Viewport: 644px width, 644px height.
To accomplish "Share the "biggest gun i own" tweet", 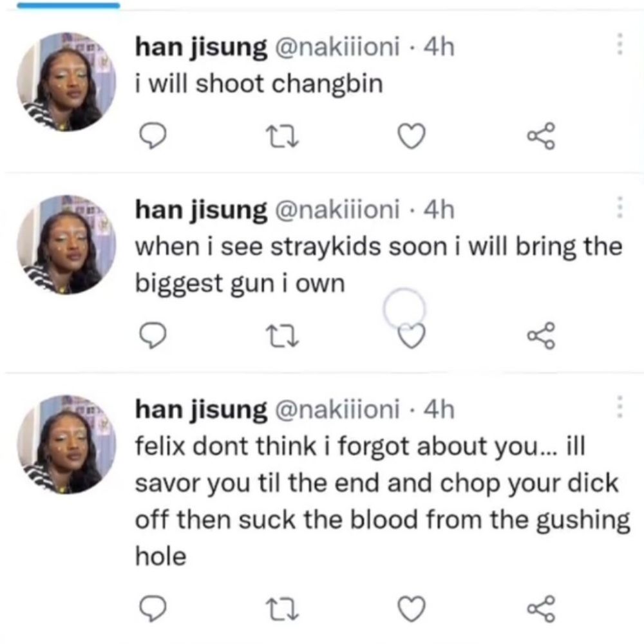I will 542,336.
